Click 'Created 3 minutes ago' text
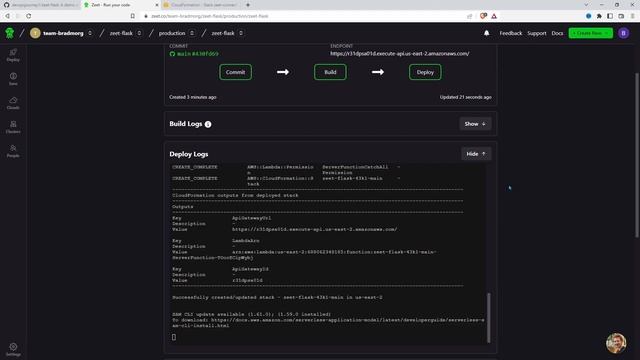Image resolution: width=640 pixels, height=360 pixels. [x=193, y=97]
